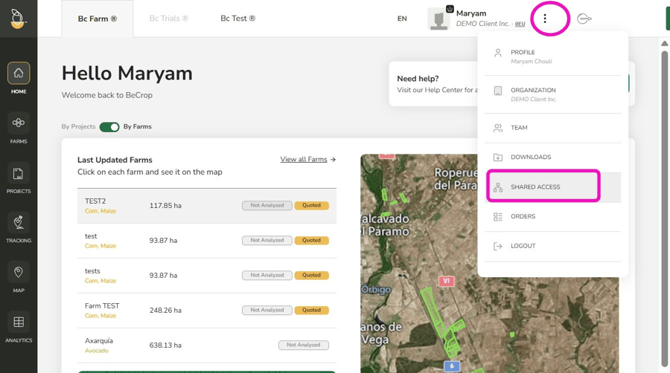Switch to the Bc Test tab
The image size is (670, 373).
click(238, 18)
